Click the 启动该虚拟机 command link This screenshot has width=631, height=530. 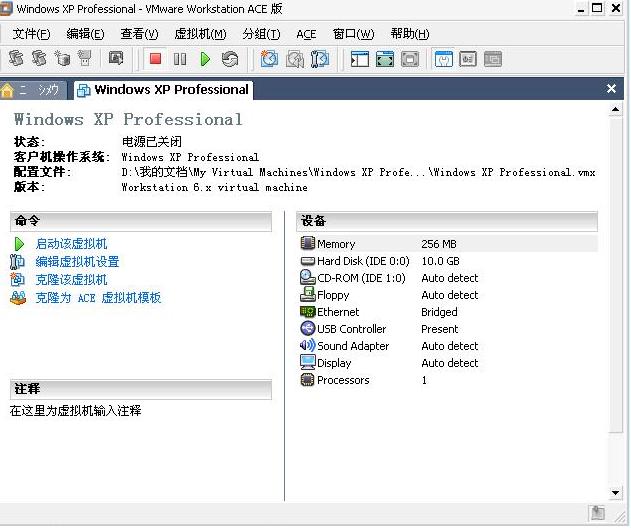[71, 244]
